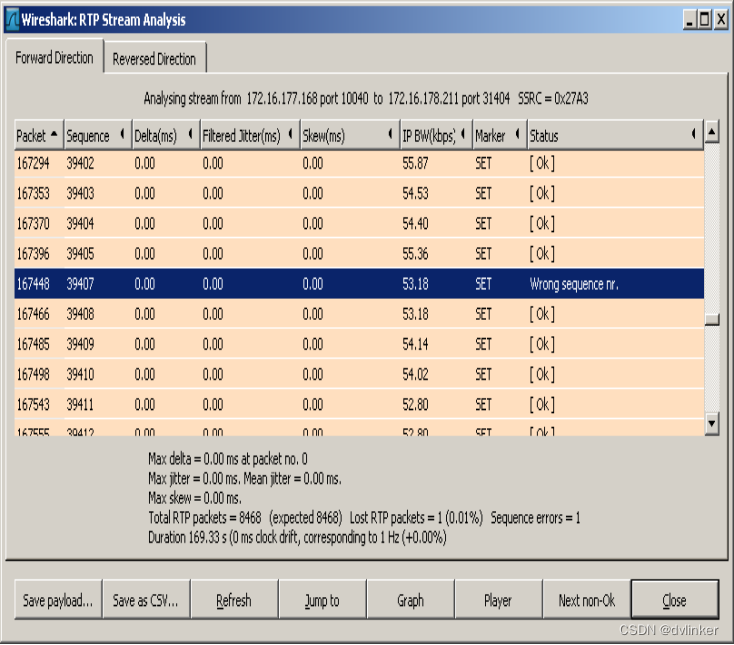Viewport: 734px width, 645px height.
Task: Click the 54.53 IP BW value
Action: (x=415, y=193)
